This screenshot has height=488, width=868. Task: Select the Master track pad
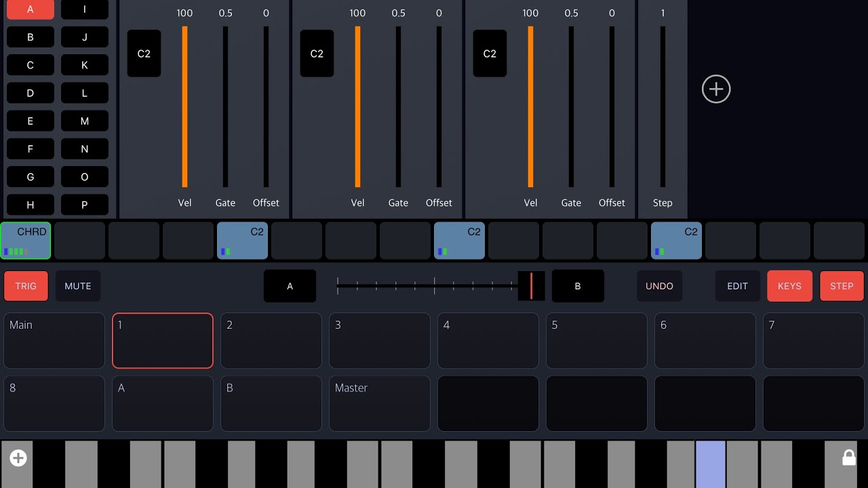coord(380,404)
